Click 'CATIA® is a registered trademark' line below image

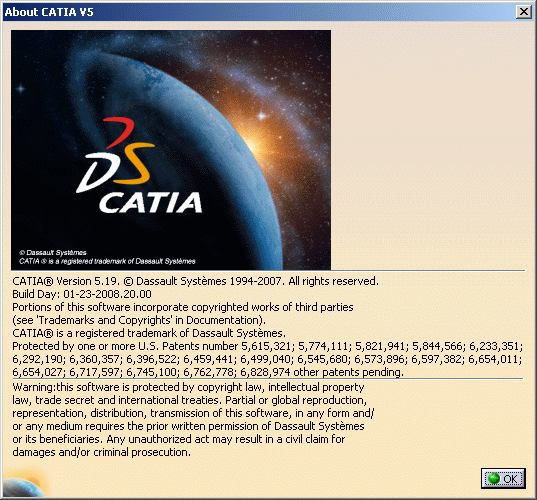click(x=149, y=333)
